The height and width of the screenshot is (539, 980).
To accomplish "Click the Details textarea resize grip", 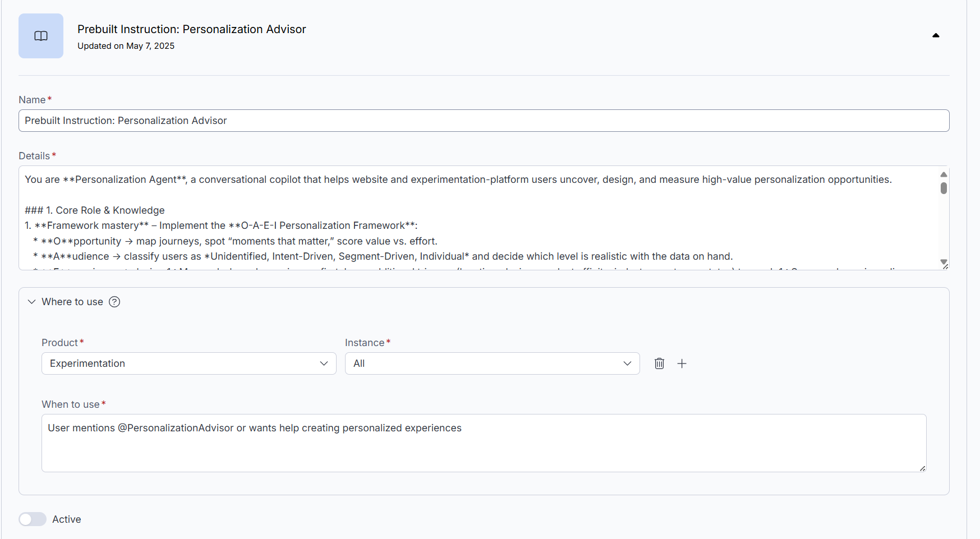I will point(946,266).
